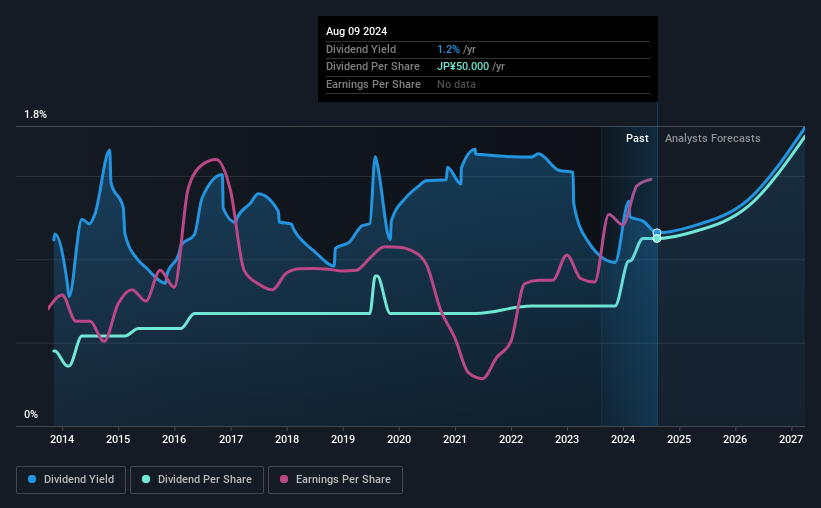Click the Analysts Forecasts section label
The height and width of the screenshot is (508, 821).
coord(713,138)
